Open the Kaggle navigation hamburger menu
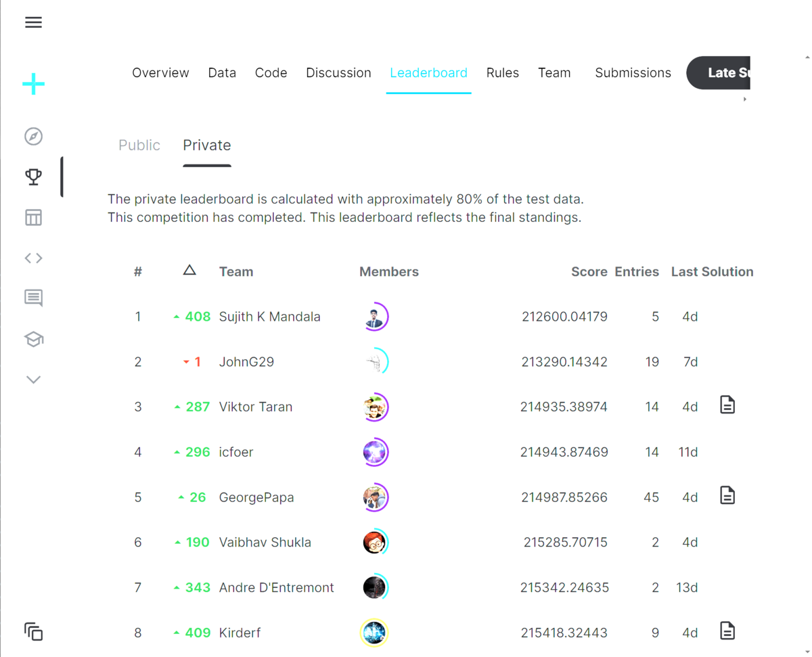Viewport: 812px width, 657px height. point(33,22)
